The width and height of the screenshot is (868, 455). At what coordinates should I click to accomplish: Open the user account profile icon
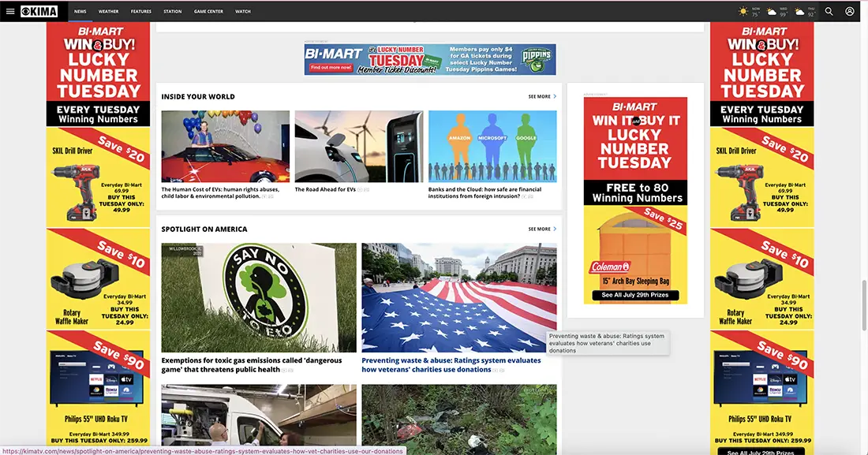coord(849,11)
